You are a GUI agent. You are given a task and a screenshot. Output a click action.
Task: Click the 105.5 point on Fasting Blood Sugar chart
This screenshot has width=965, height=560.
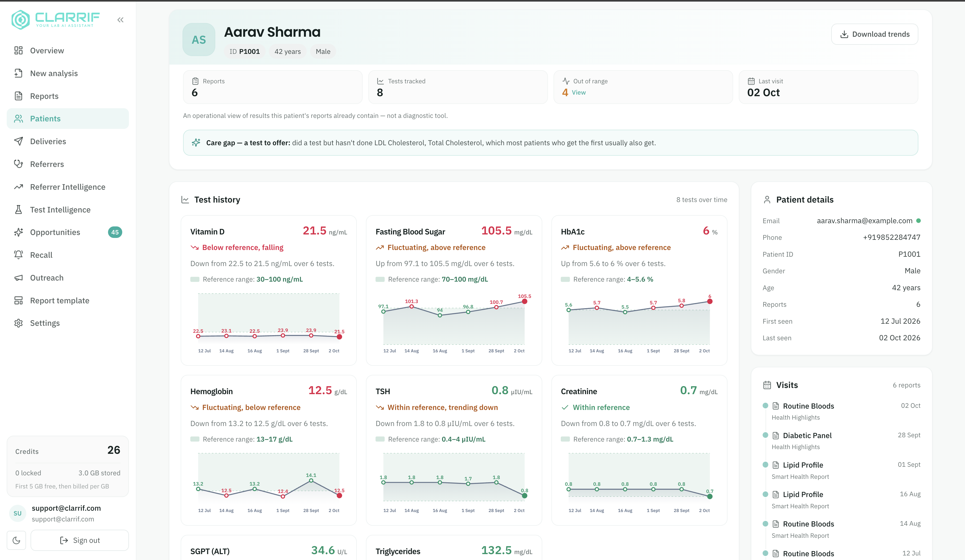[x=525, y=302]
